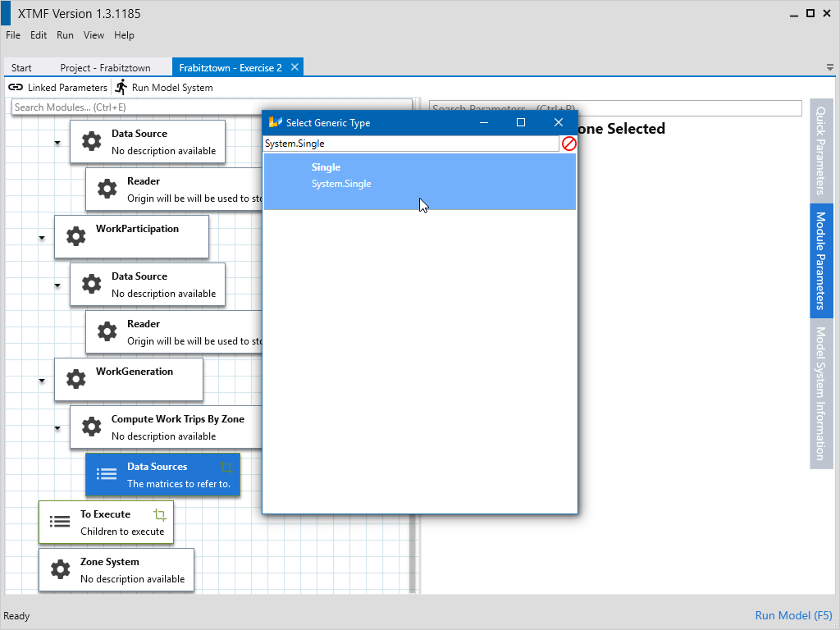Collapse the WorkGeneration tree node arrow
The image size is (840, 630).
(42, 381)
